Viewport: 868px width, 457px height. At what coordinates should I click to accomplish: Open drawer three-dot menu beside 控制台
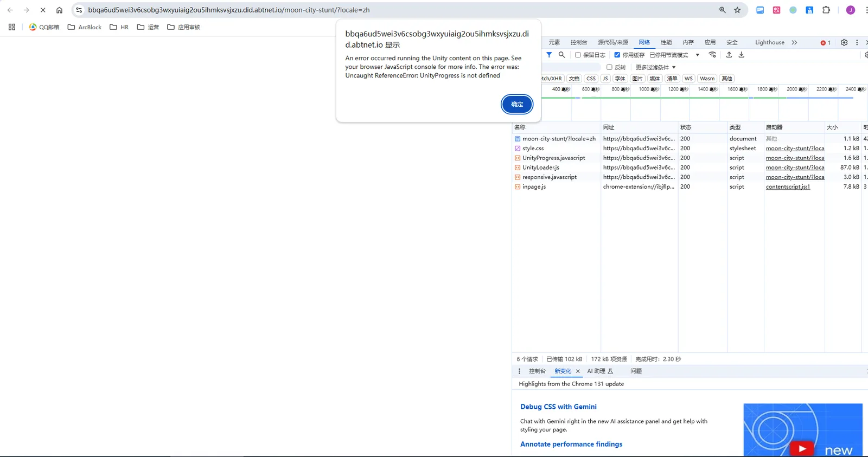point(519,371)
